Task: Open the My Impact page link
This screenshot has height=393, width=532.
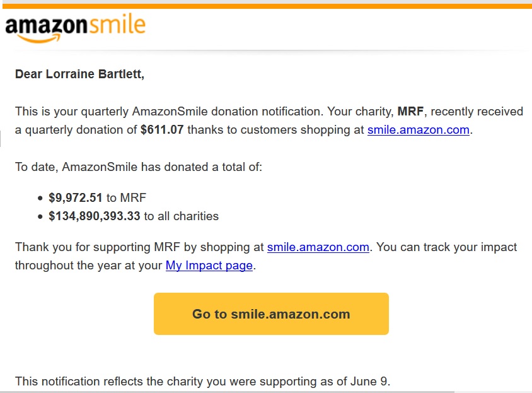Action: tap(209, 266)
